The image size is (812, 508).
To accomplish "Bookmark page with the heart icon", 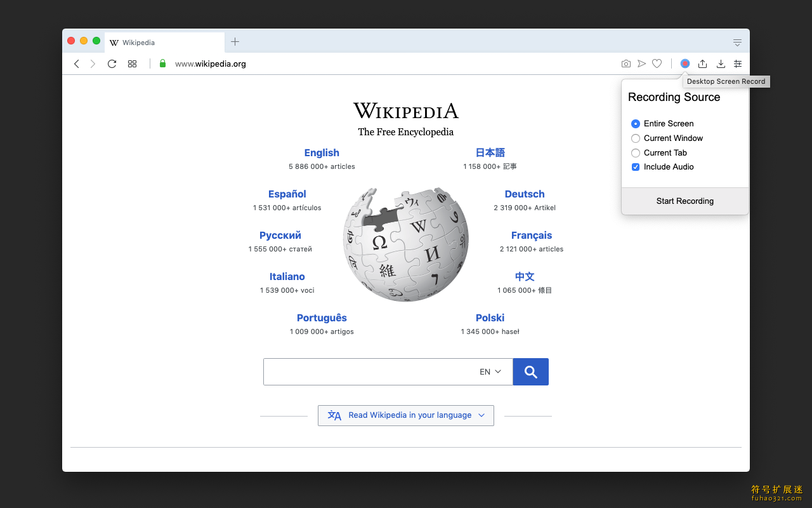I will coord(657,63).
